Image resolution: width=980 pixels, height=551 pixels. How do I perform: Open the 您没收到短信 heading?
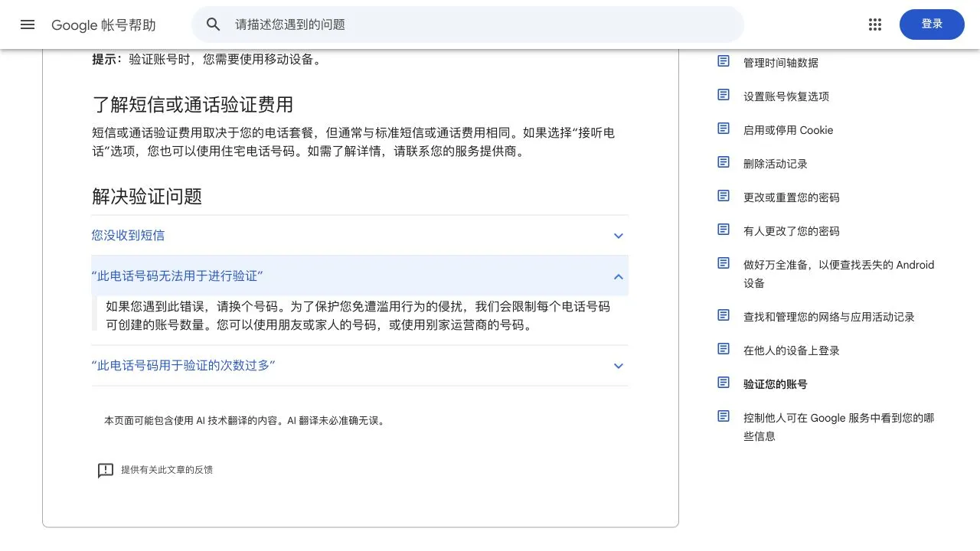click(128, 236)
